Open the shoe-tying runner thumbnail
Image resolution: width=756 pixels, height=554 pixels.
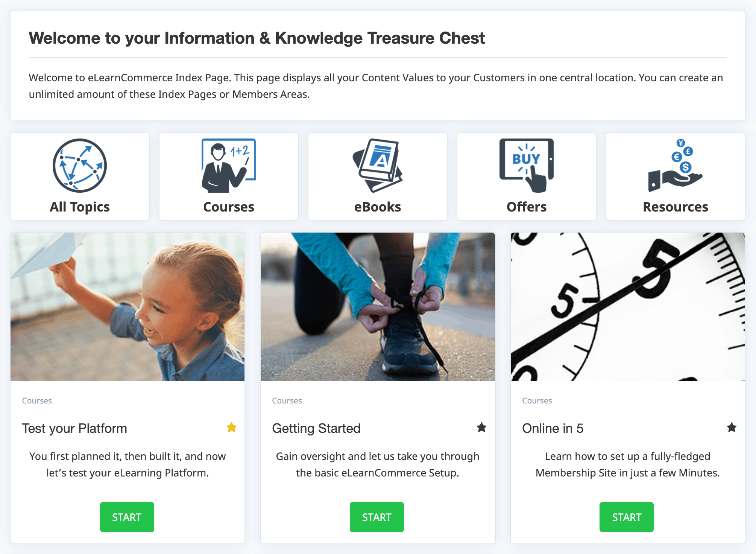click(x=378, y=307)
